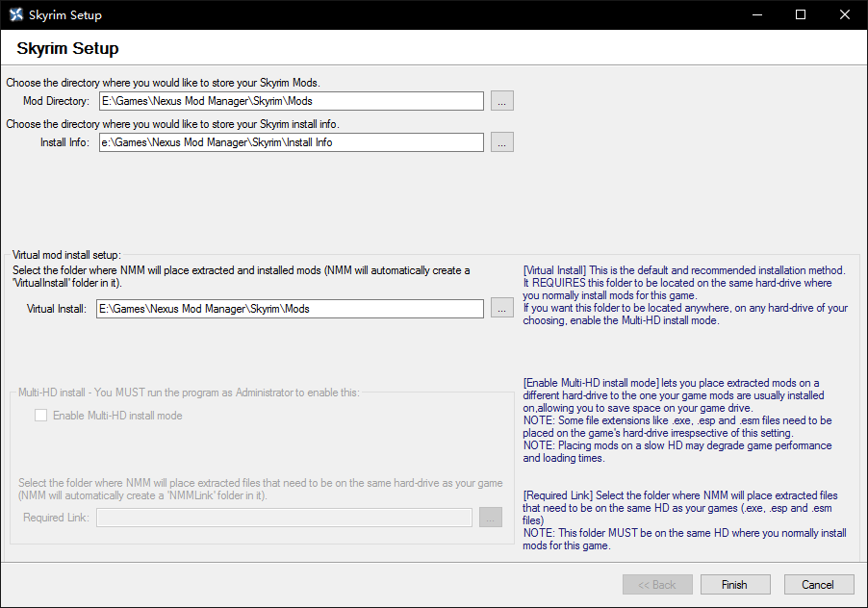
Task: Click 'Choose the directory... store your Skyrim Mods' text
Action: point(164,83)
